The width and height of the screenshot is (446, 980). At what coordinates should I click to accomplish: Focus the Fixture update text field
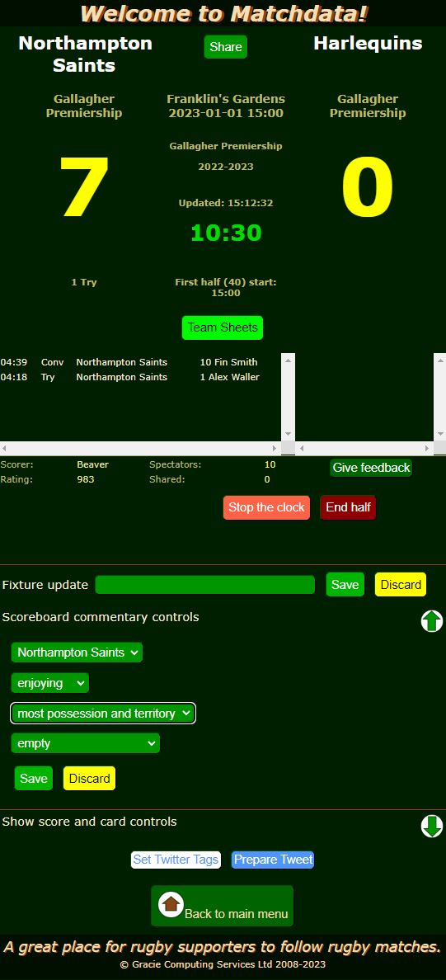click(205, 584)
